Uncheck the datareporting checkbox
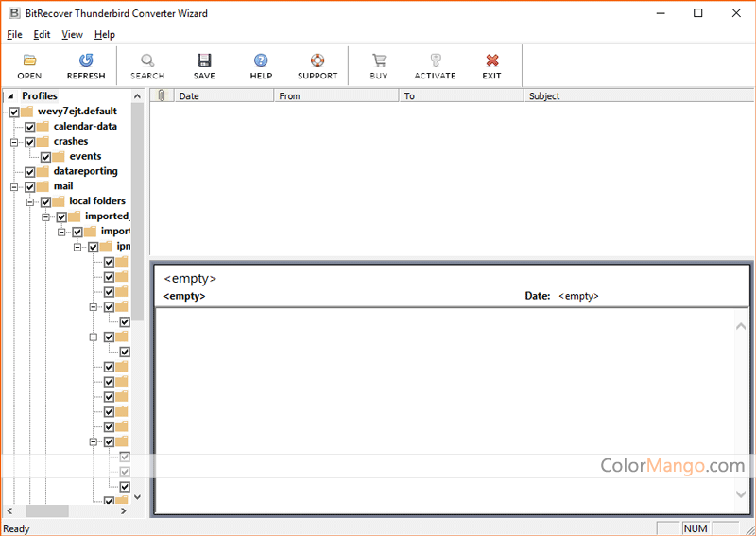This screenshot has width=756, height=536. [x=30, y=172]
